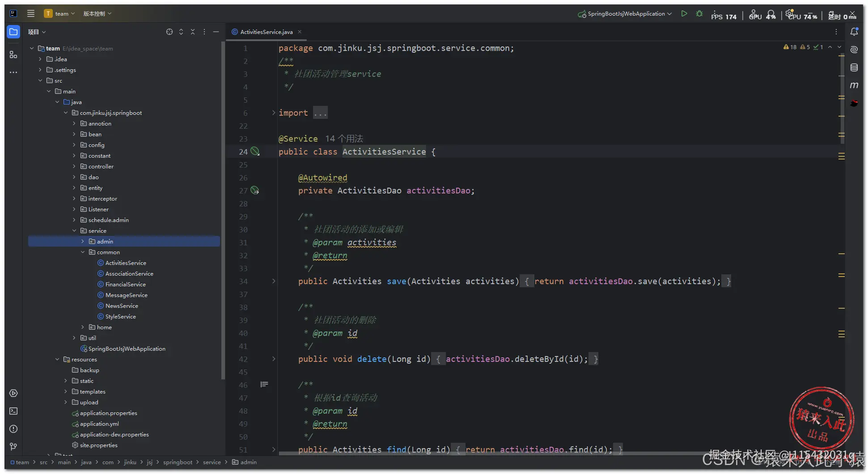Switch to ActivitiesService.java tab
Viewport: 868px width, 474px height.
pos(266,32)
